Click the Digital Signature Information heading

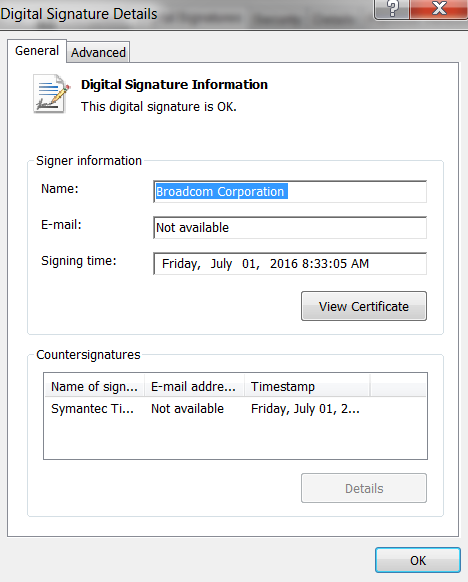174,85
